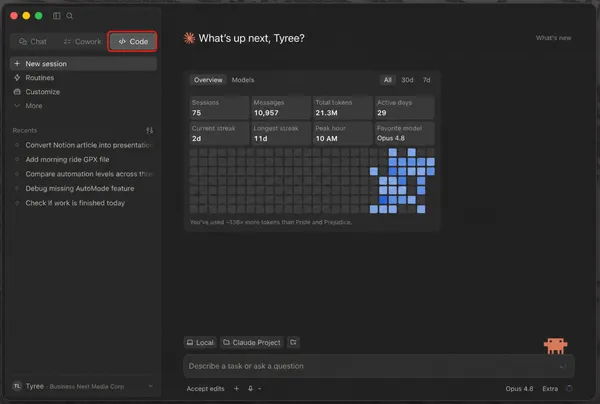Switch to the Chat tab
Image resolution: width=600 pixels, height=404 pixels.
click(x=33, y=41)
